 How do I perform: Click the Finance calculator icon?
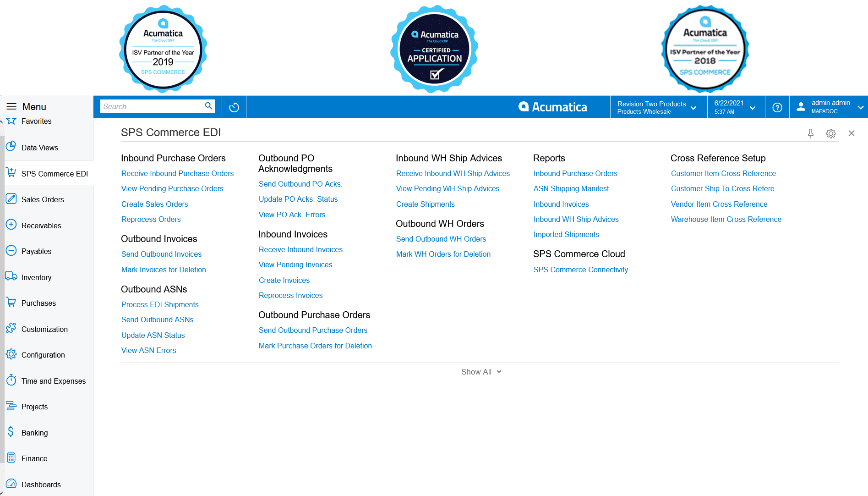coord(11,458)
